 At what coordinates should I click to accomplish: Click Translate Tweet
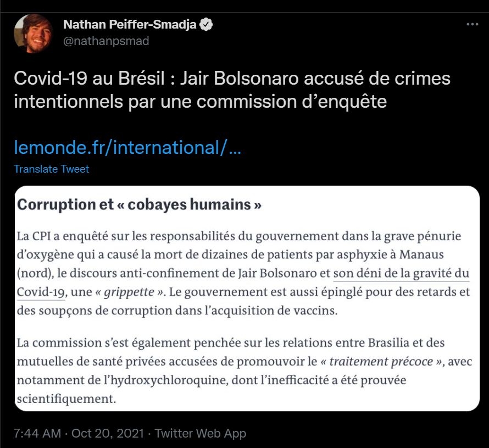point(51,169)
